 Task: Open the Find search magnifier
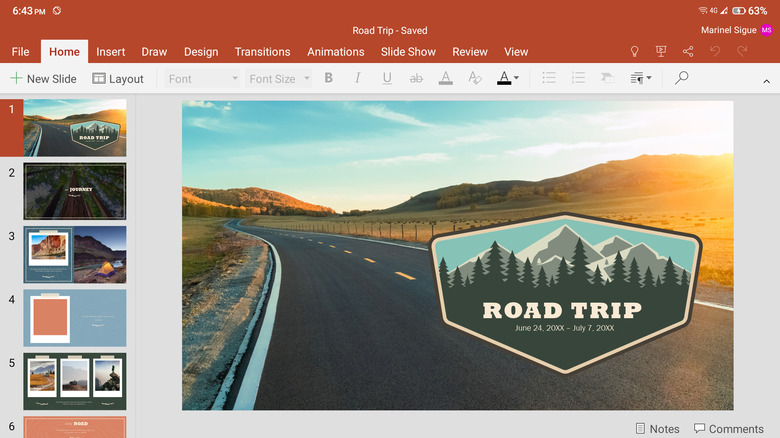[682, 78]
